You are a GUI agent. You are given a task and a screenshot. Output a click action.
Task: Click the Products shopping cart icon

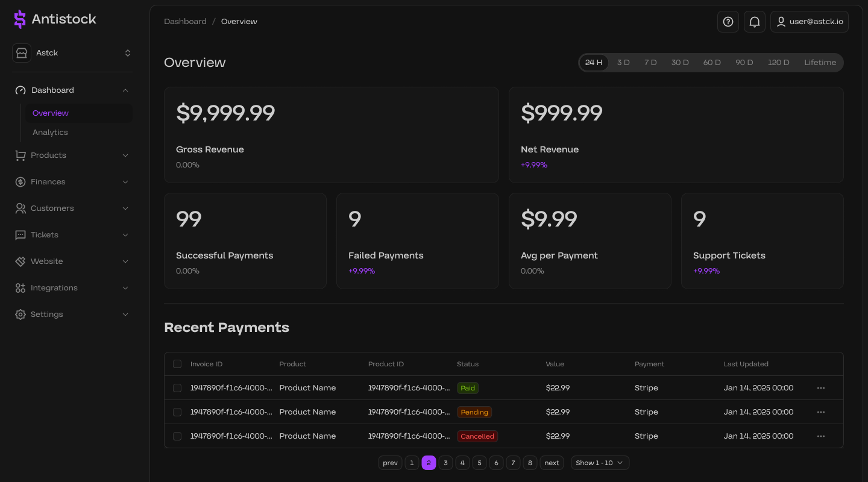(x=20, y=155)
